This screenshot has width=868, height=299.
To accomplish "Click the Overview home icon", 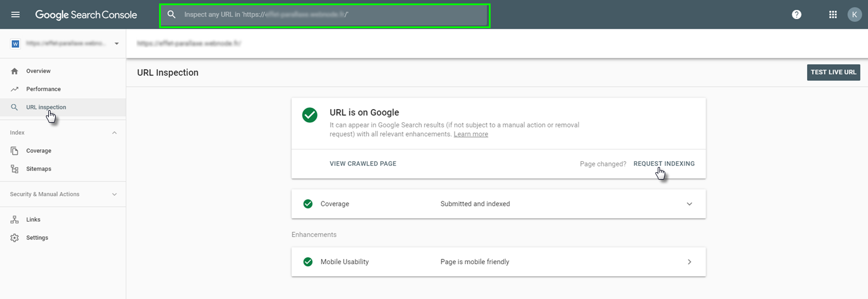I will (15, 71).
